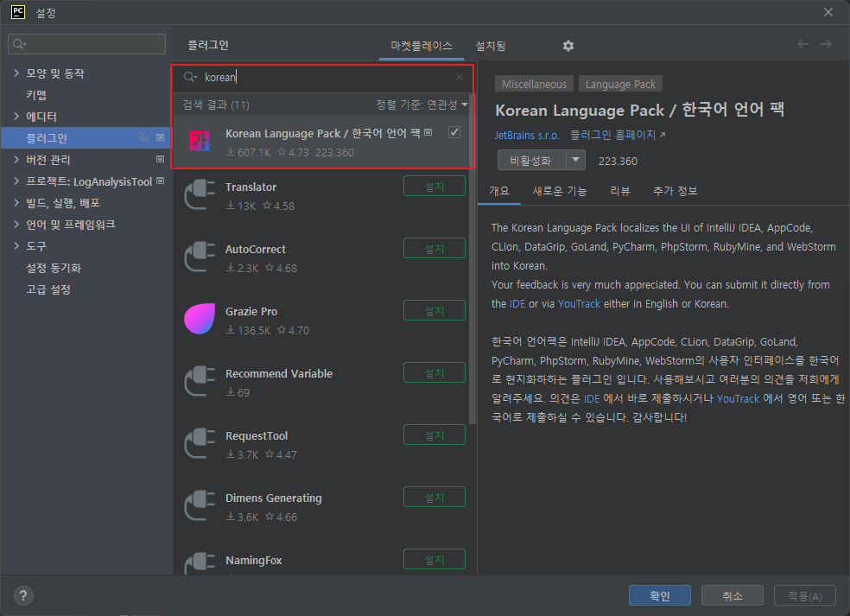The height and width of the screenshot is (616, 850).
Task: Click the NamingFox plugin icon
Action: click(200, 564)
